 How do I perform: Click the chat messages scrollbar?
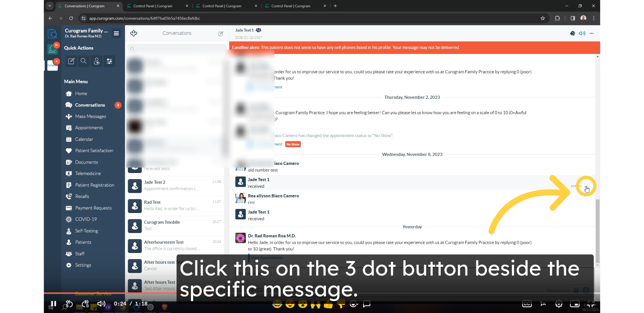click(x=597, y=231)
